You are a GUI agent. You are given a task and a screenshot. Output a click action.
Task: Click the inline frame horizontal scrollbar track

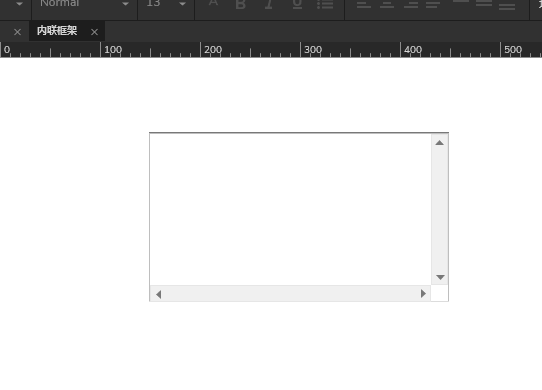pos(290,294)
